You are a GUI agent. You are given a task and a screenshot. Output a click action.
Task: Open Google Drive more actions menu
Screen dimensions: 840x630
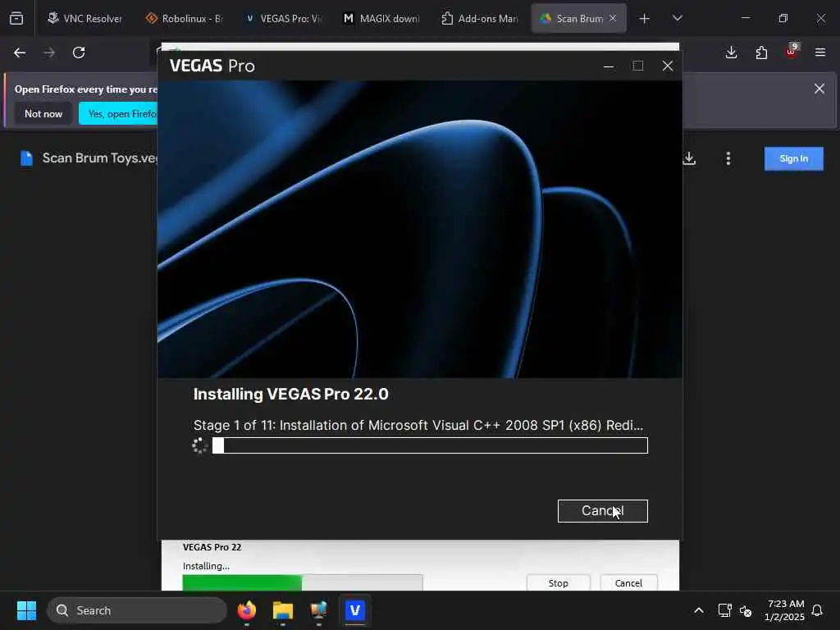(x=728, y=158)
